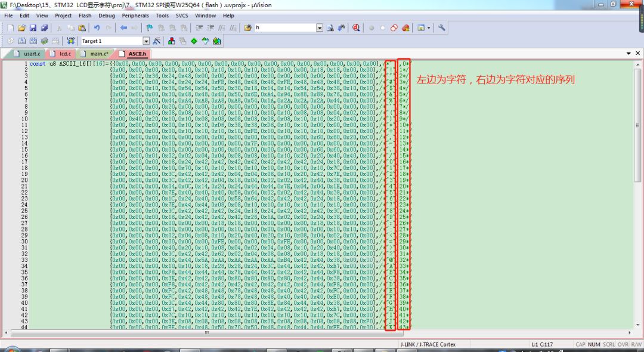
Task: Click the 'L:1 C:117' status bar position
Action: 541,344
